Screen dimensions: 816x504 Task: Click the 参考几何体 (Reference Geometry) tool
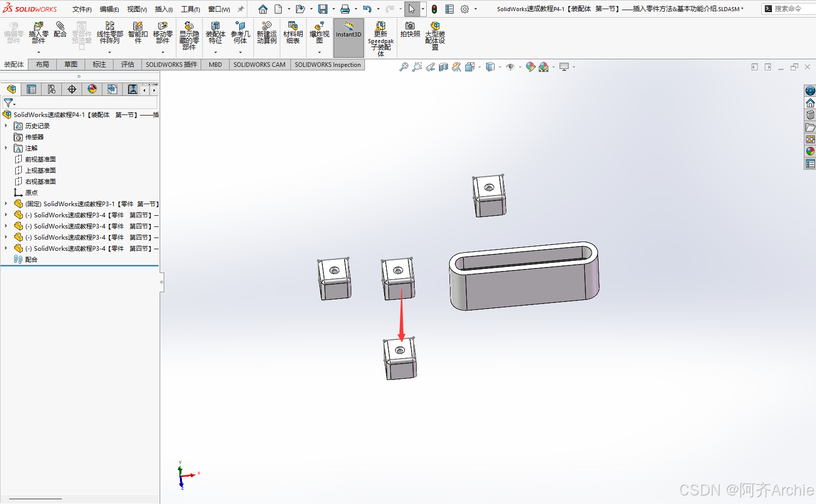[x=240, y=32]
